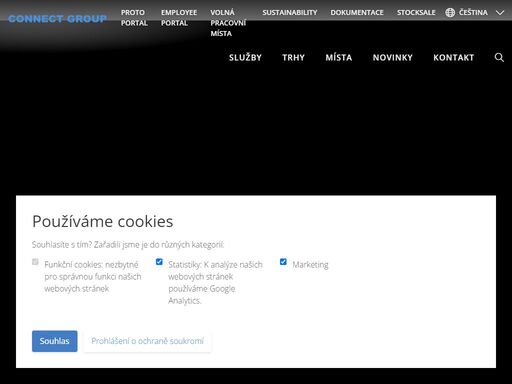Toggle the Statistiky cookies checkbox

pos(159,262)
